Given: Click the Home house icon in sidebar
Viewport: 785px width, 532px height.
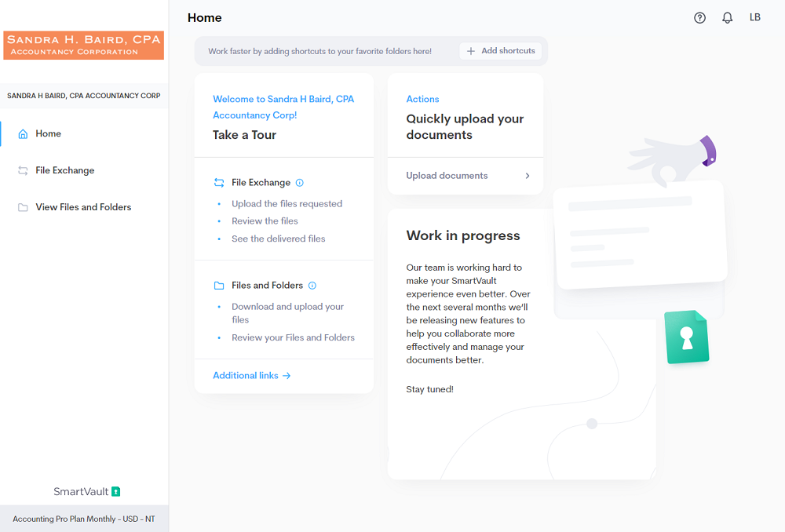Looking at the screenshot, I should tap(23, 133).
